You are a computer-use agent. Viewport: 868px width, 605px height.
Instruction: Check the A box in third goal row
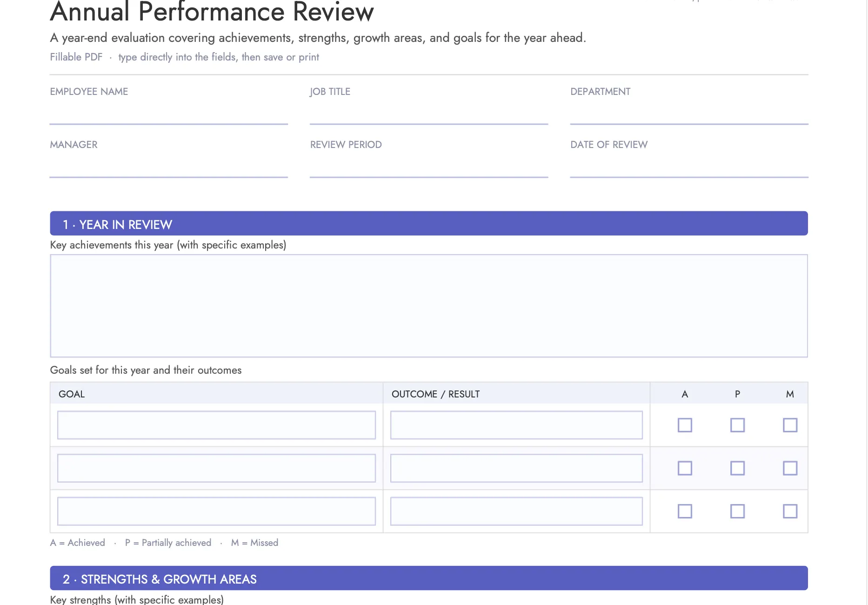click(x=685, y=511)
